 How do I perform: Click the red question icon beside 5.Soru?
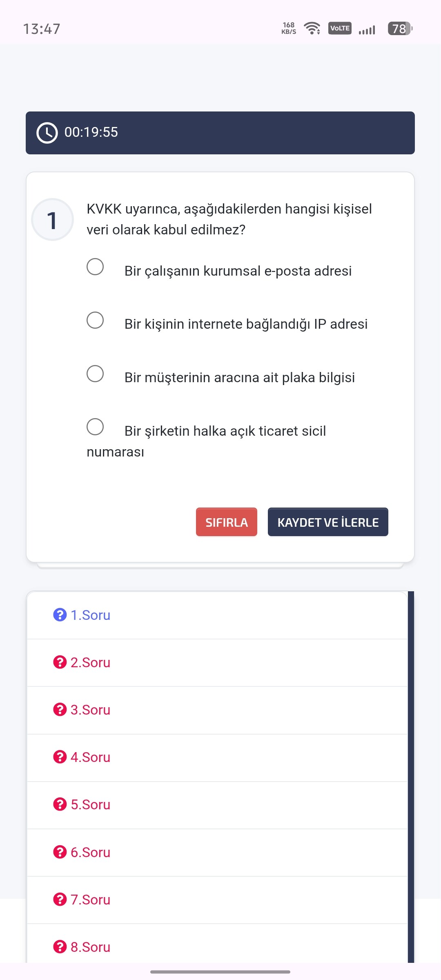60,804
